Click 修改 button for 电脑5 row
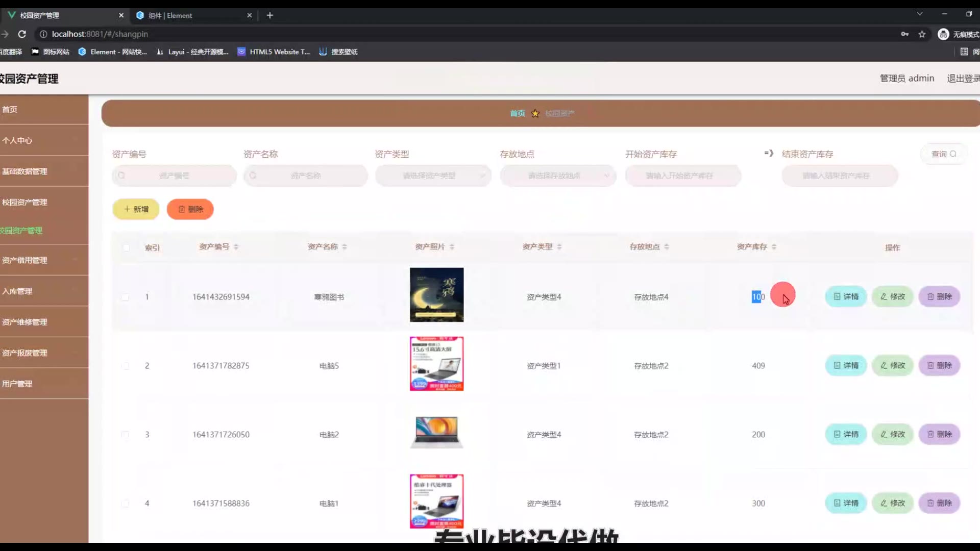 pyautogui.click(x=892, y=366)
